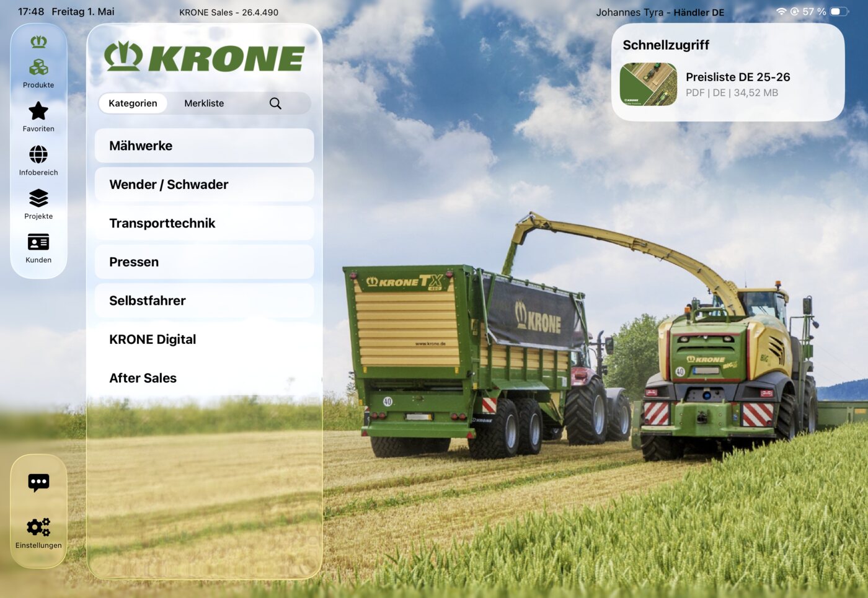
Task: Open the After Sales category
Action: (x=205, y=378)
